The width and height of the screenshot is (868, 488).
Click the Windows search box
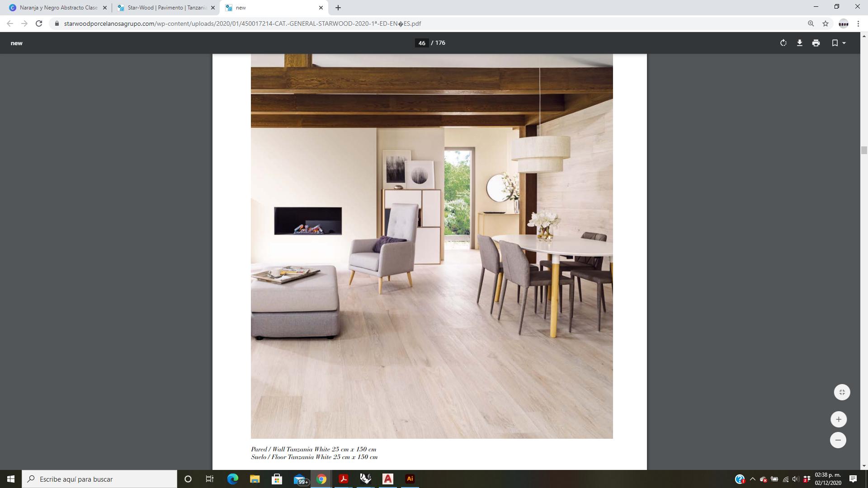[x=99, y=479]
